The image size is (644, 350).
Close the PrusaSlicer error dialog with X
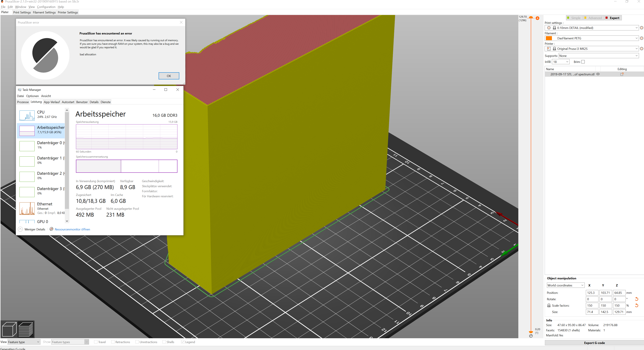(181, 22)
